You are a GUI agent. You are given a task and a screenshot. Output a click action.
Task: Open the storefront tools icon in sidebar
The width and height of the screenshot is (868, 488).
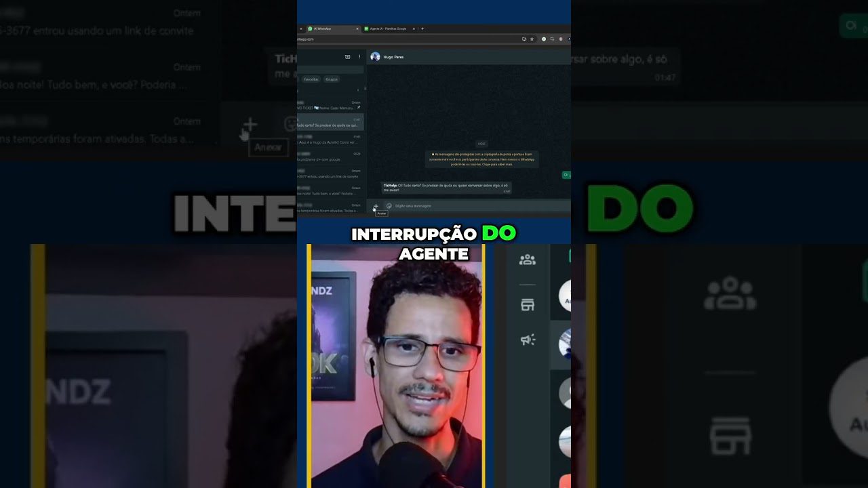[527, 305]
